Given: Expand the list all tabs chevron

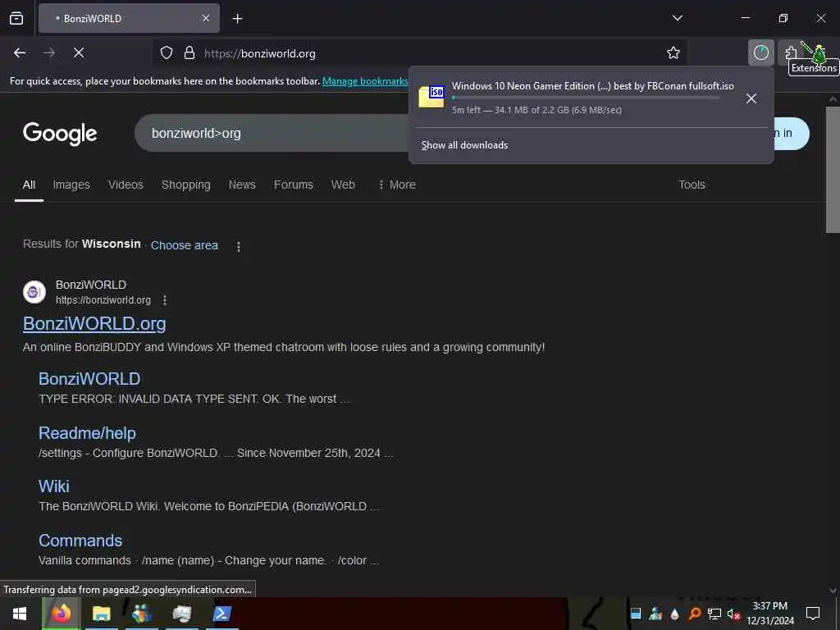Looking at the screenshot, I should tap(677, 18).
